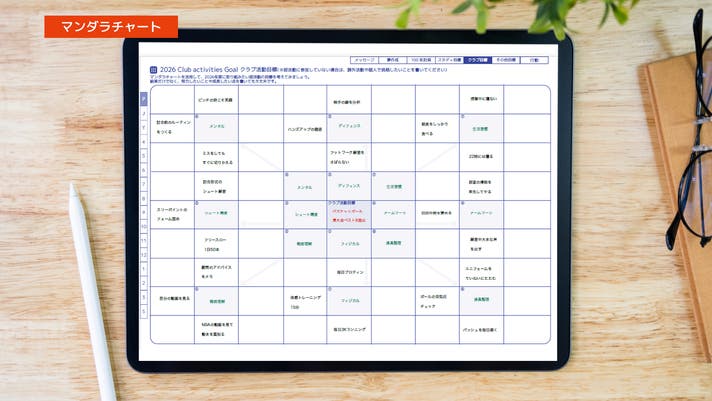This screenshot has width=712, height=401.
Task: Click corner icon of central ディフェンス cell
Action: pos(330,176)
